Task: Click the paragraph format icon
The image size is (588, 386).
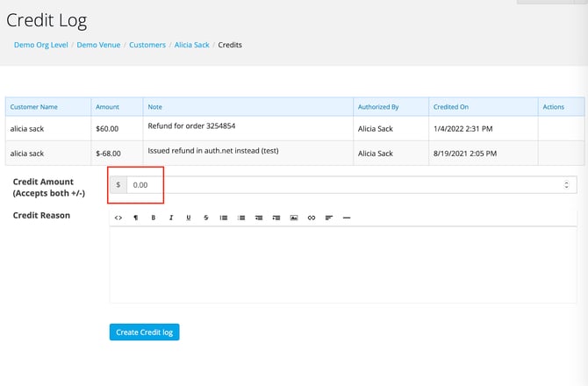Action: 135,218
